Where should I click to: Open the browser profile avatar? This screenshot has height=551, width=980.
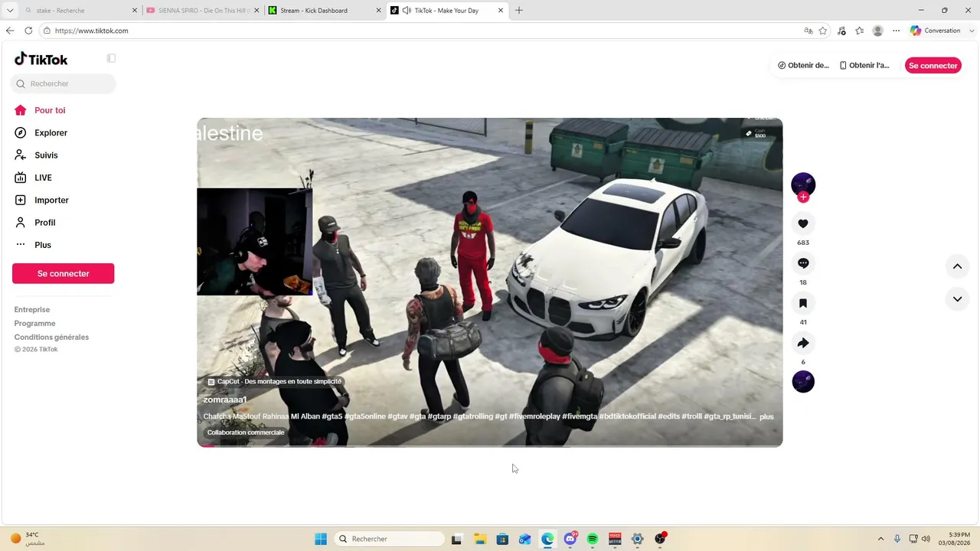point(878,31)
